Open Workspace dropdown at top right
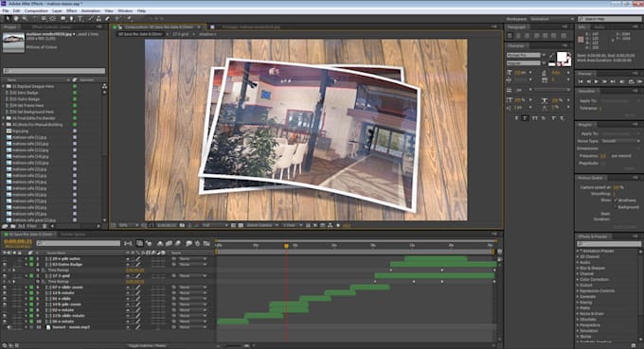644x349 pixels. (552, 19)
